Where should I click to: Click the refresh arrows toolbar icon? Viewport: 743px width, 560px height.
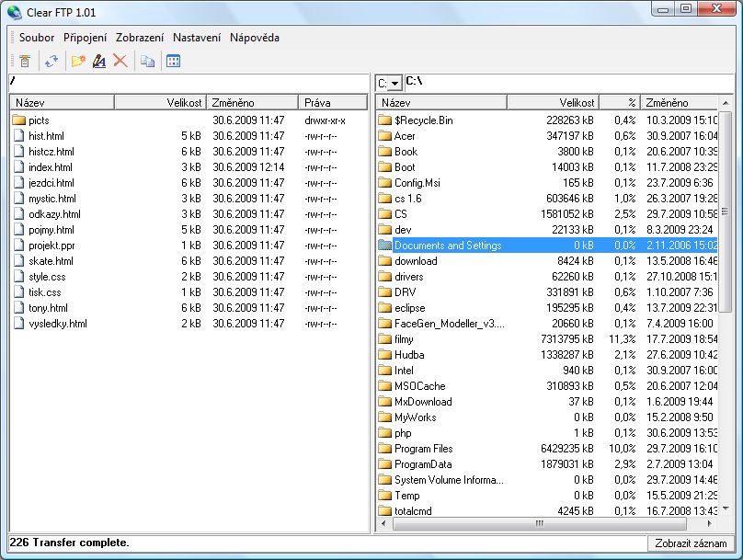pyautogui.click(x=51, y=61)
